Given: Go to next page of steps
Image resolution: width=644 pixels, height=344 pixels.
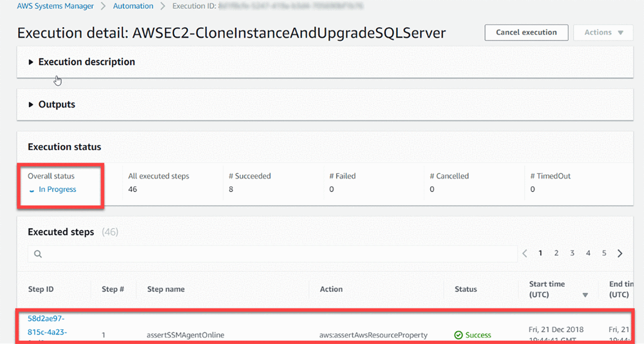Looking at the screenshot, I should (620, 253).
